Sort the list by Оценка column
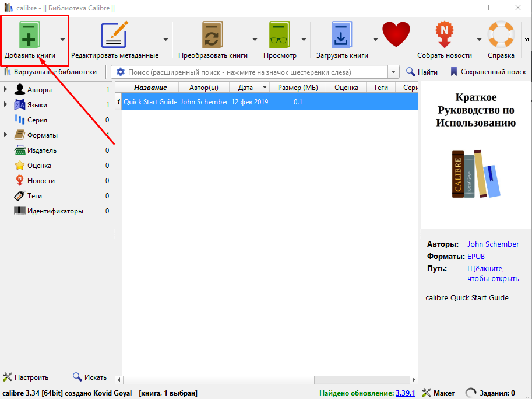532x399 pixels. pos(346,87)
